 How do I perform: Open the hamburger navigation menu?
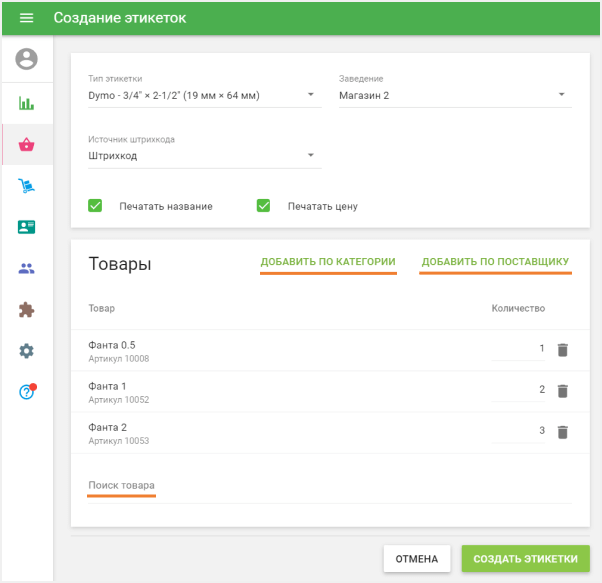coord(26,18)
